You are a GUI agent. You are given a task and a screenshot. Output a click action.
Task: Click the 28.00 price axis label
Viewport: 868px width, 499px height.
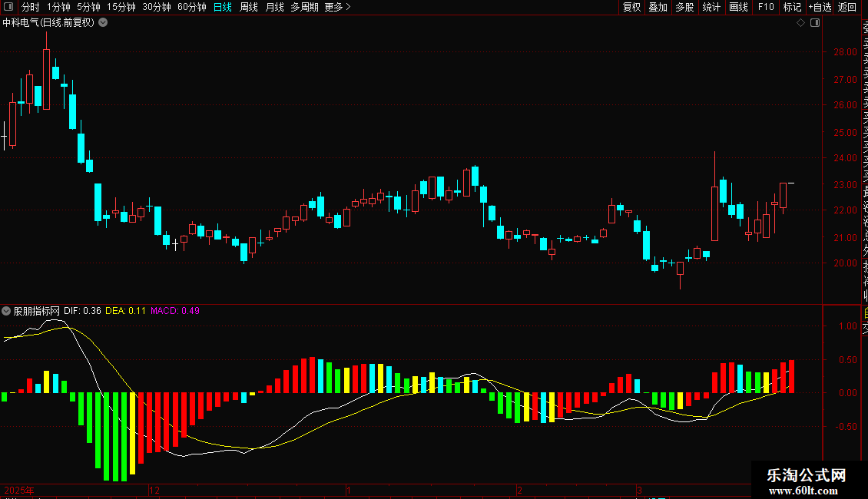pos(845,52)
